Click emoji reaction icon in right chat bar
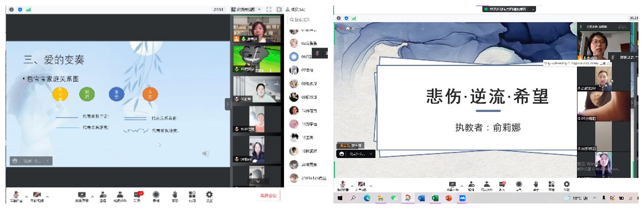The width and height of the screenshot is (644, 209). [342, 154]
